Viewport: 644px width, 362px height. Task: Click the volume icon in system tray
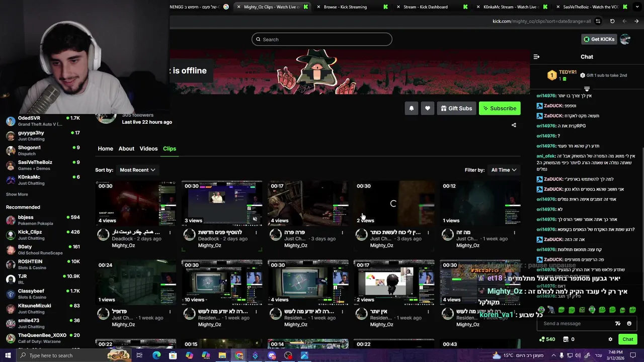pos(577,355)
